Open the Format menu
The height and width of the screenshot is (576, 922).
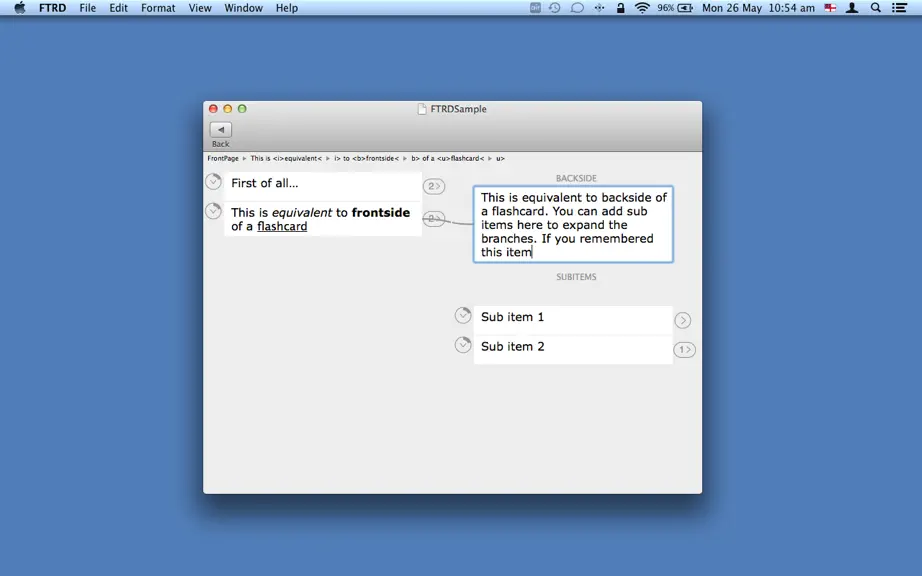click(158, 8)
